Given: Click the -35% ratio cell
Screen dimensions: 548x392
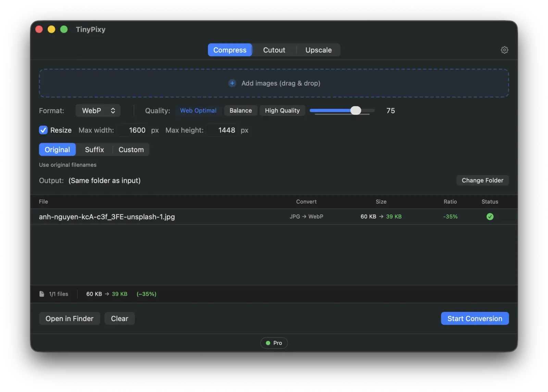Looking at the screenshot, I should (x=450, y=216).
